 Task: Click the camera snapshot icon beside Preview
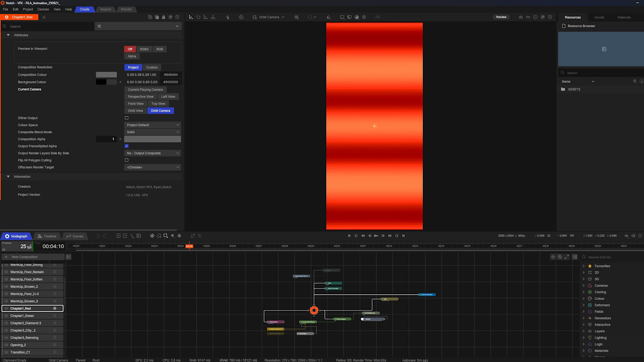click(x=520, y=17)
